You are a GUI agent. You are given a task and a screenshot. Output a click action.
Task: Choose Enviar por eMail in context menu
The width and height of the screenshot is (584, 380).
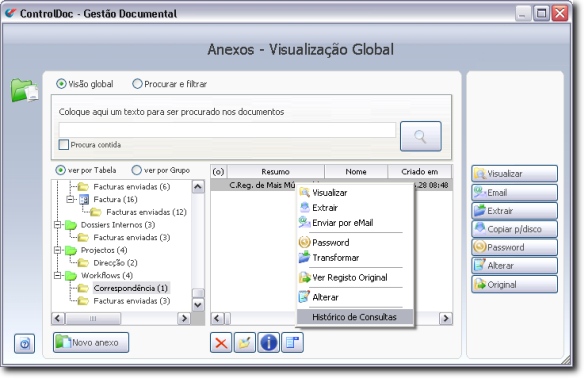tap(355, 223)
